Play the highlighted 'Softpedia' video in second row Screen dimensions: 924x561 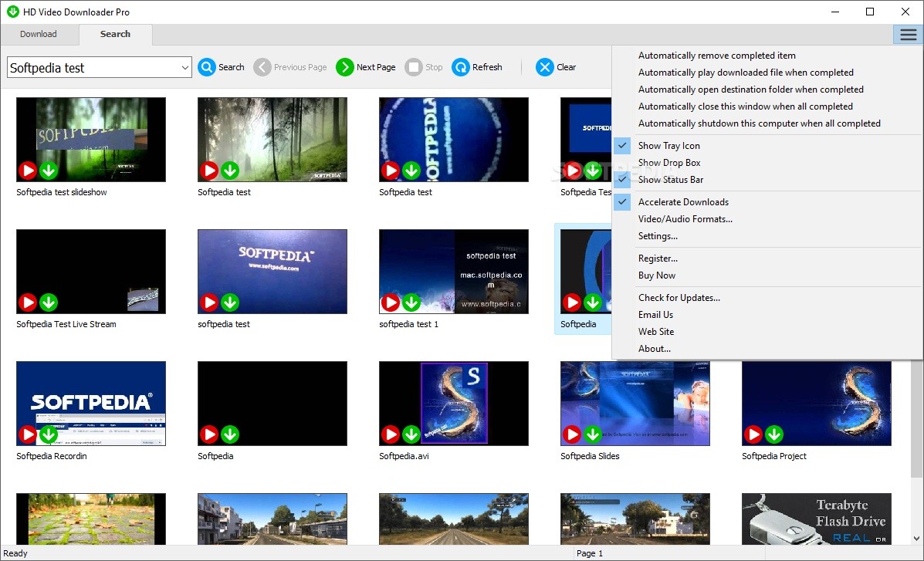[571, 302]
